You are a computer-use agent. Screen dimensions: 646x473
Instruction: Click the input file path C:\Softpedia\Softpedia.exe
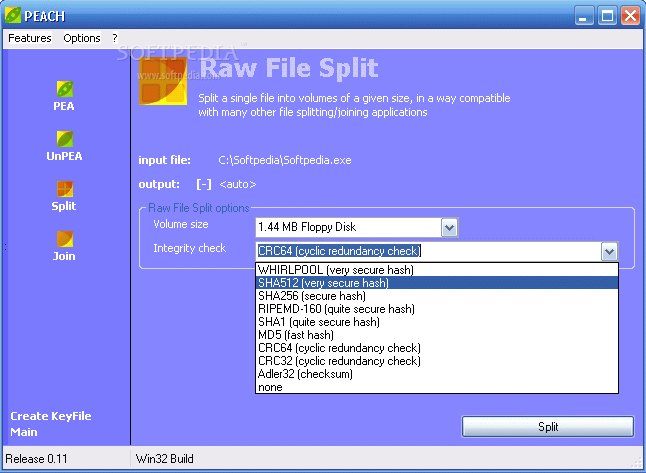pyautogui.click(x=285, y=160)
